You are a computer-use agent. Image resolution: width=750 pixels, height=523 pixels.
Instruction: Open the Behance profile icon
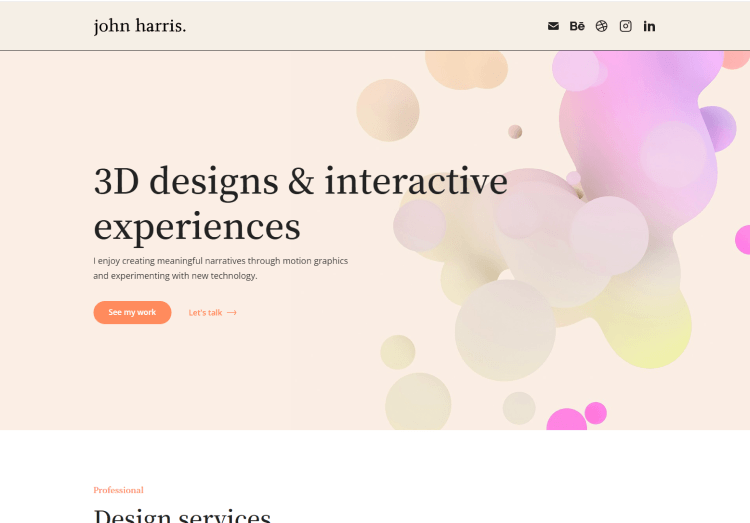pyautogui.click(x=577, y=26)
